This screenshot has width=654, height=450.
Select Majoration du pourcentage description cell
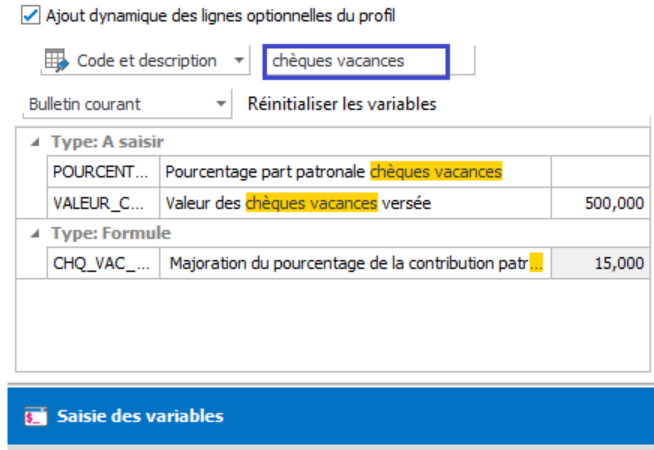click(x=355, y=263)
